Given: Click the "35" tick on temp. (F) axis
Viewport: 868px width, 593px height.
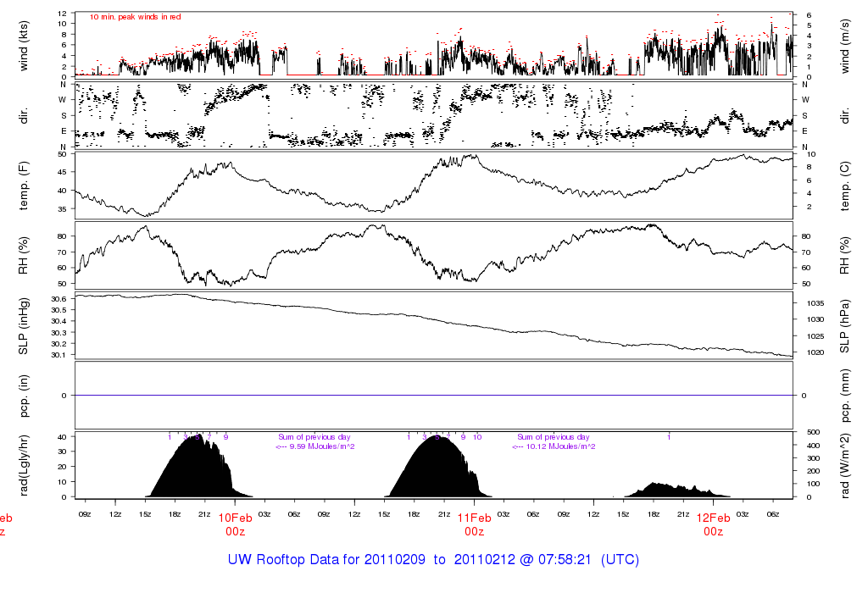Looking at the screenshot, I should point(62,209).
